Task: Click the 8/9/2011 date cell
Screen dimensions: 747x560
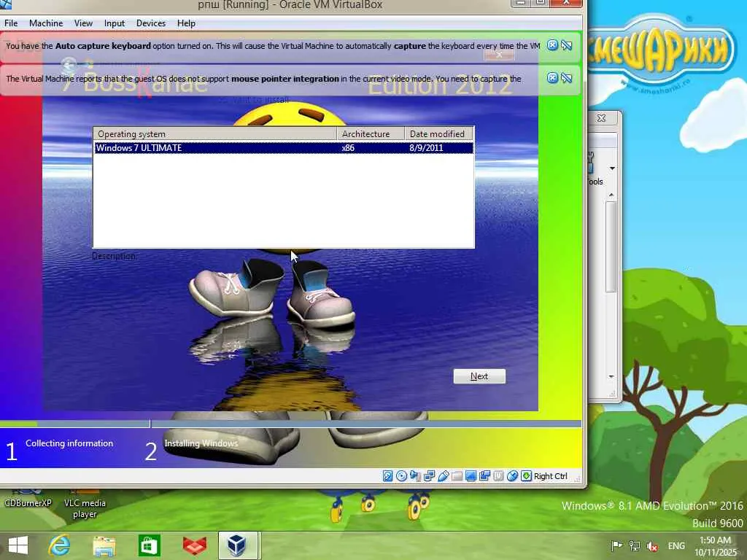Action: pos(426,147)
